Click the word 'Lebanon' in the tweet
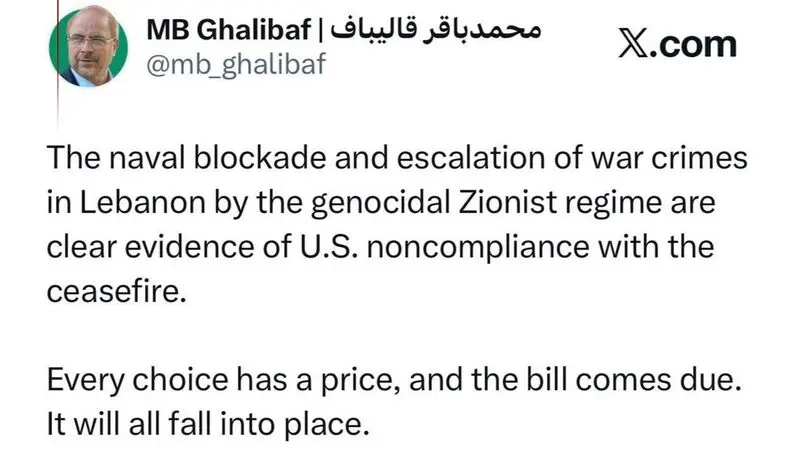The width and height of the screenshot is (800, 450). [142, 202]
